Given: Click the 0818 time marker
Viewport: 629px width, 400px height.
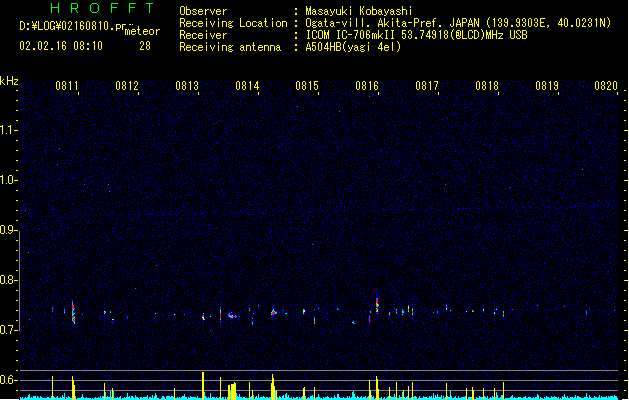Looking at the screenshot, I should 487,86.
